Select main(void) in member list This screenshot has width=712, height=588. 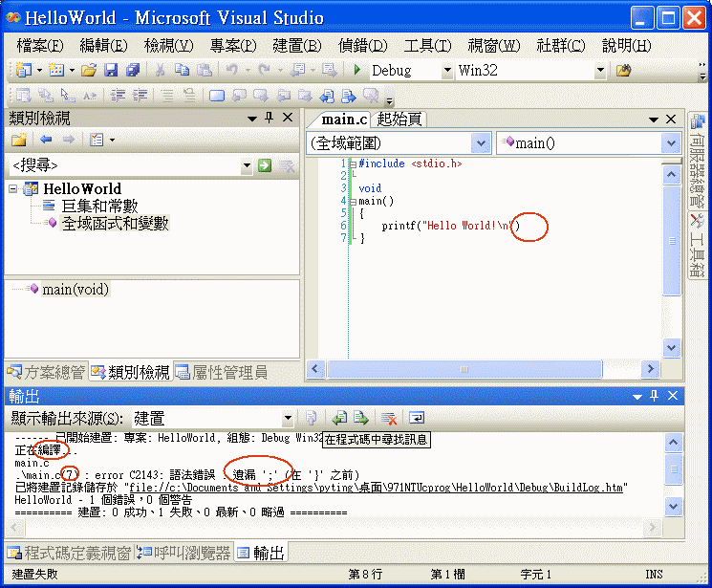pyautogui.click(x=76, y=289)
